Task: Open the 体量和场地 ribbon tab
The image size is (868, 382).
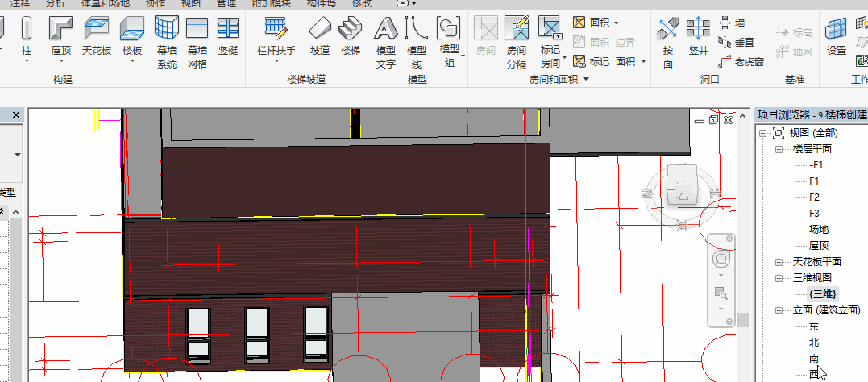Action: pyautogui.click(x=106, y=4)
